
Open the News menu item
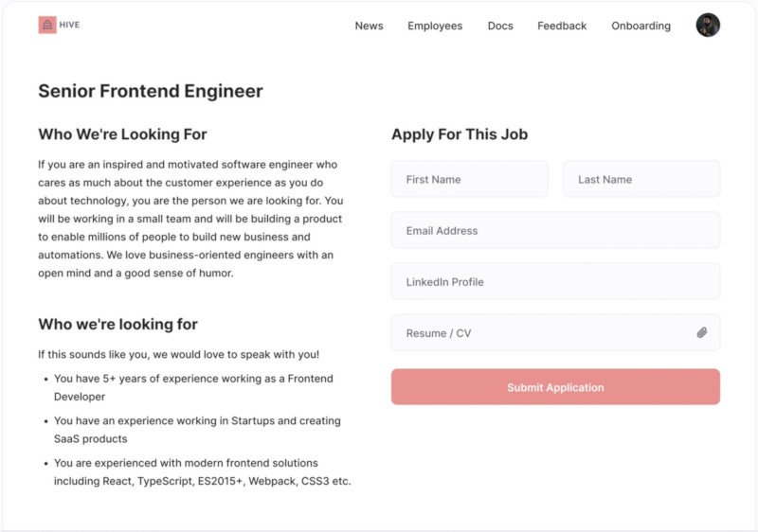(x=369, y=26)
